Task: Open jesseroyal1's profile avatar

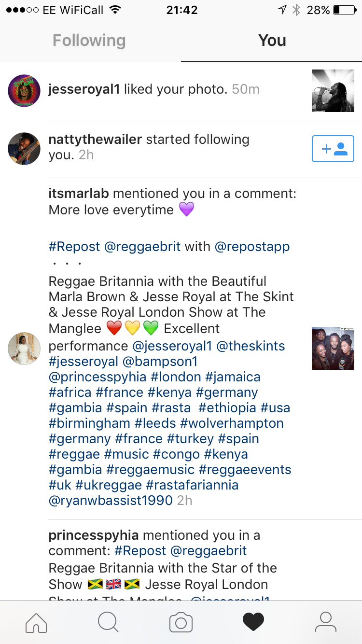Action: pyautogui.click(x=24, y=91)
